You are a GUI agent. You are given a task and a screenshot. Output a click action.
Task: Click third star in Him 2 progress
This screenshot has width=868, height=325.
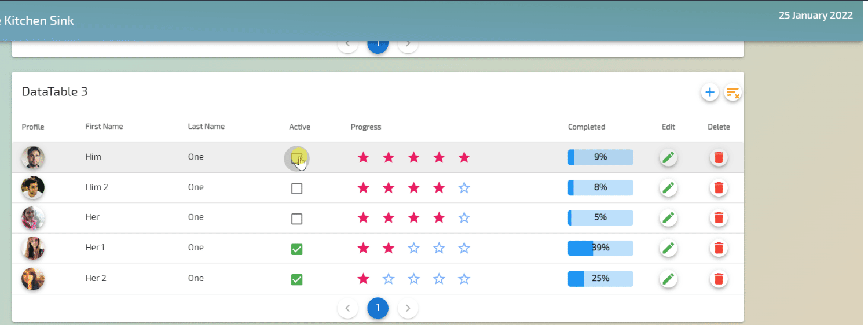(413, 187)
